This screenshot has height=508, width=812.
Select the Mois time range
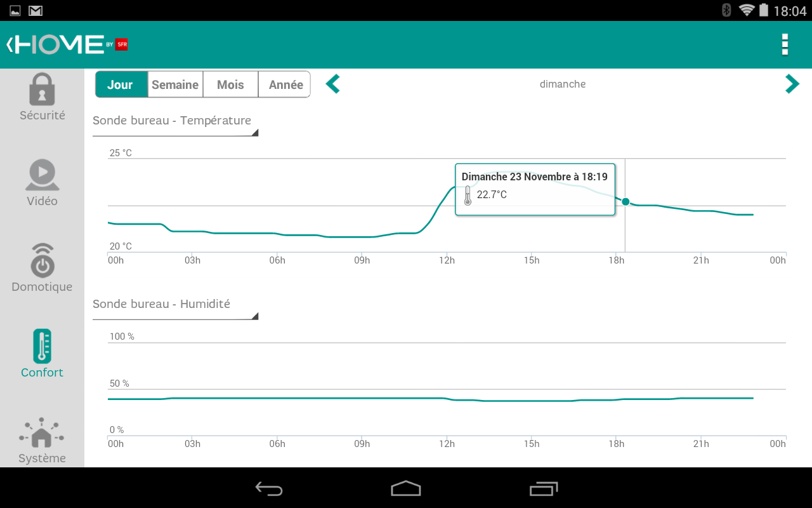pyautogui.click(x=230, y=84)
